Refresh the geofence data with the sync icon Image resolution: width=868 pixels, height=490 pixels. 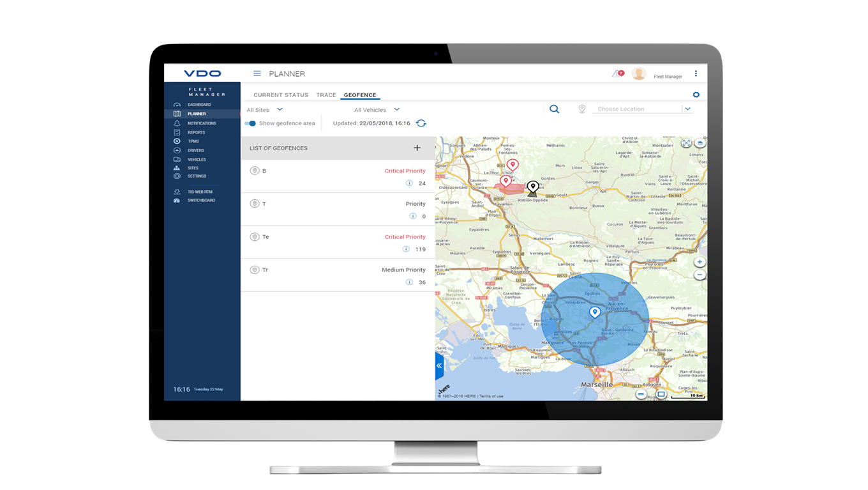(x=421, y=123)
